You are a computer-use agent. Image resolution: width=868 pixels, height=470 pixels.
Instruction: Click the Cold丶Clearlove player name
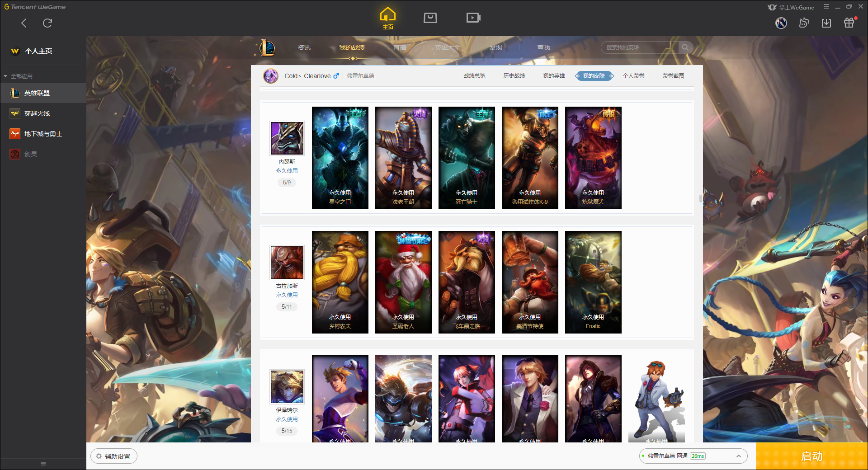[307, 76]
